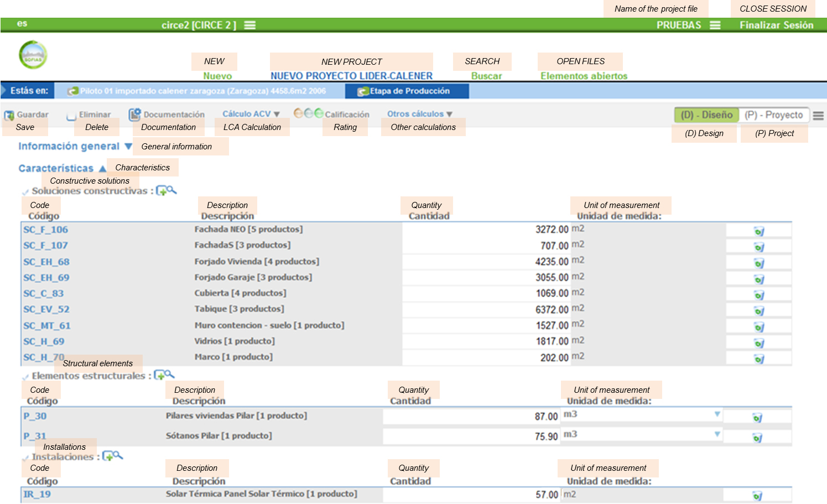This screenshot has height=504, width=827.
Task: Open the m3 unit dropdown for P_30
Action: tap(717, 414)
